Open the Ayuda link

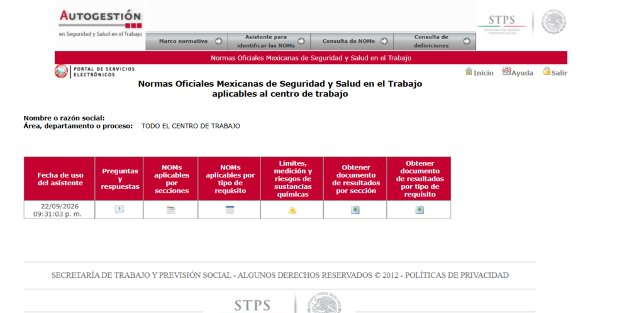pyautogui.click(x=522, y=73)
